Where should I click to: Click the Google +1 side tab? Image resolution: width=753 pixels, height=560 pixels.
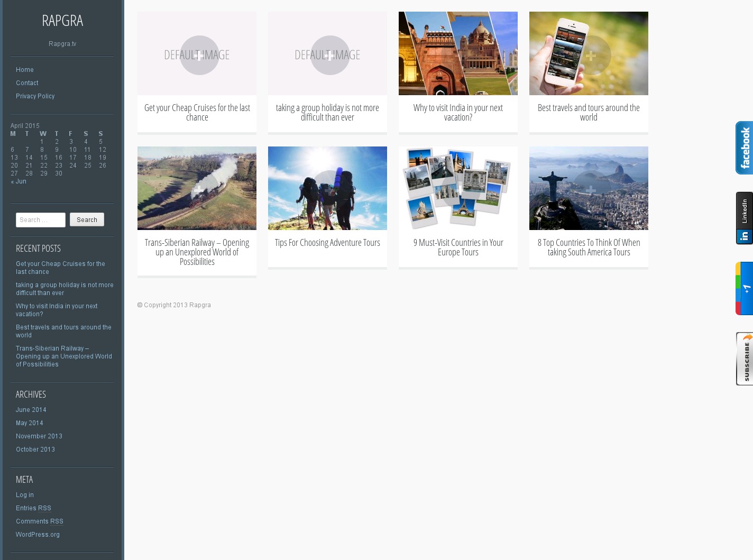(x=745, y=289)
